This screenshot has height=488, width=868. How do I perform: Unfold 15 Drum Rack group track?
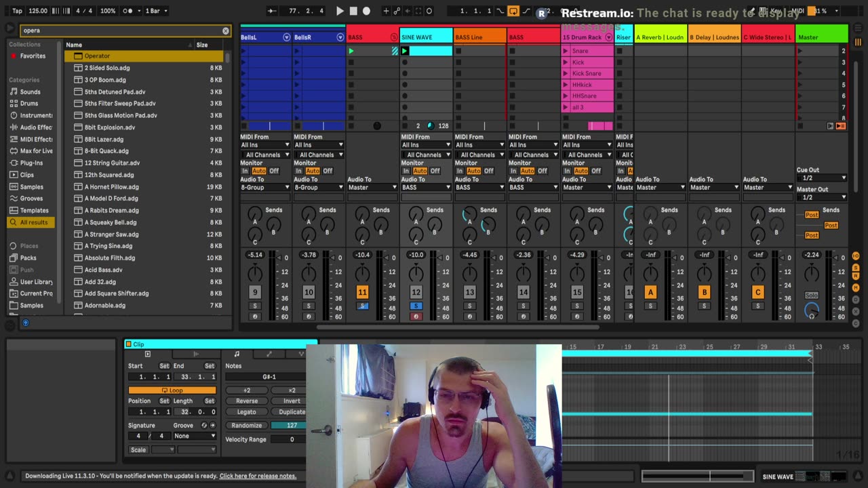click(x=608, y=37)
